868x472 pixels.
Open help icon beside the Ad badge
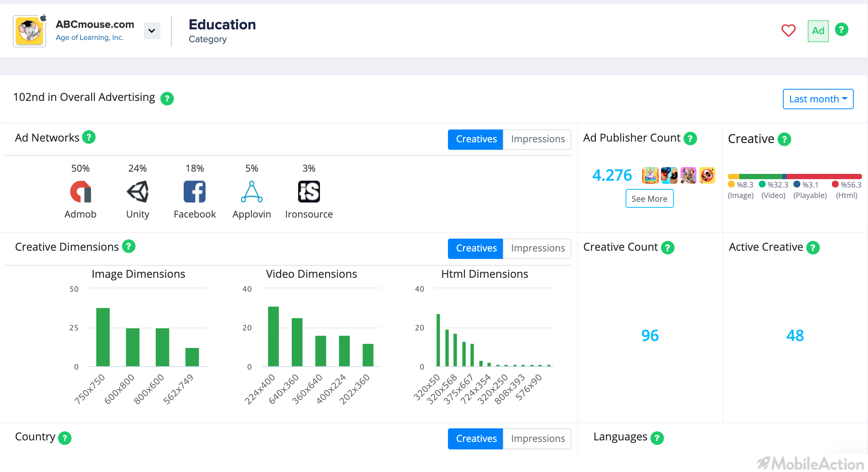841,29
